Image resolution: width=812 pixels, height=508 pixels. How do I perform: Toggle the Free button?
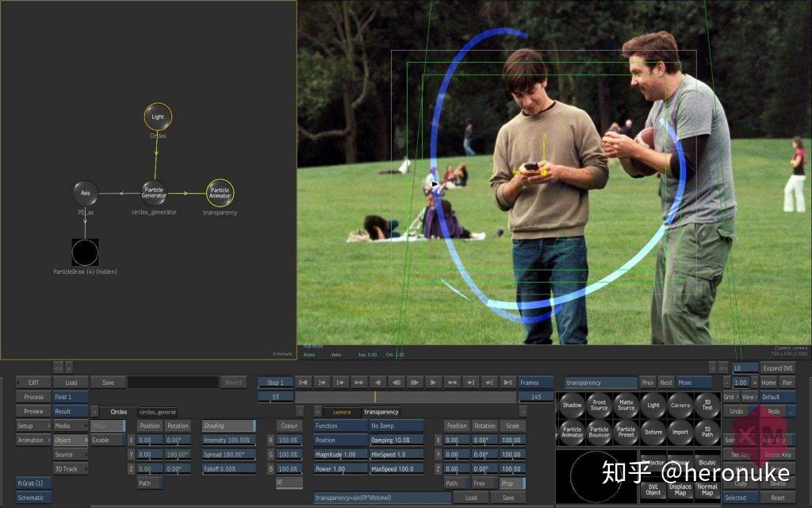pyautogui.click(x=484, y=483)
